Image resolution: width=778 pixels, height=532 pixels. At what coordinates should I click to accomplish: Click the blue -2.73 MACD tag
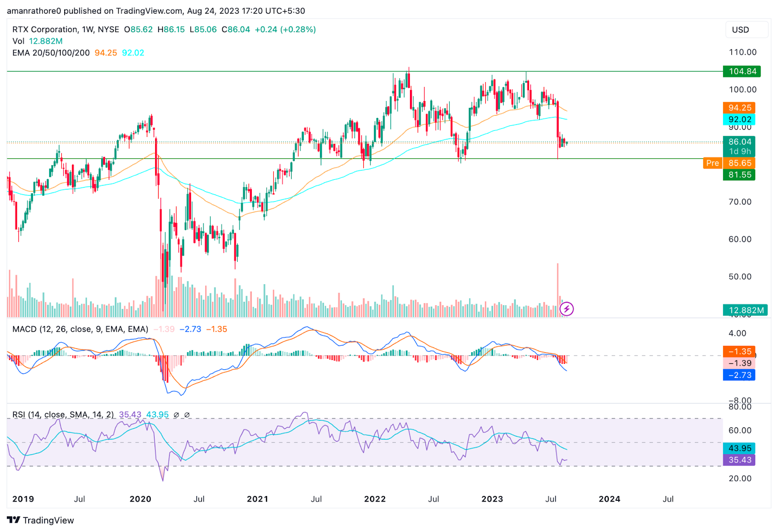pos(739,375)
